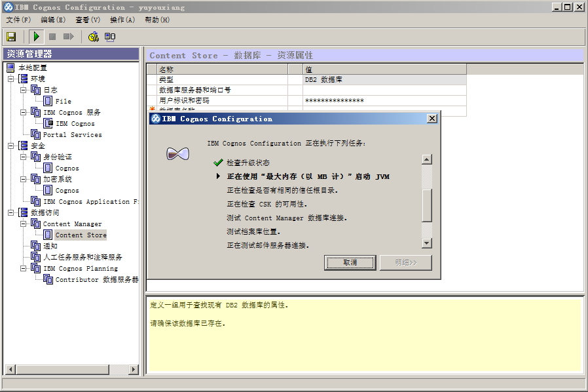588x392 pixels.
Task: Click the 值 column header
Action: [384, 69]
